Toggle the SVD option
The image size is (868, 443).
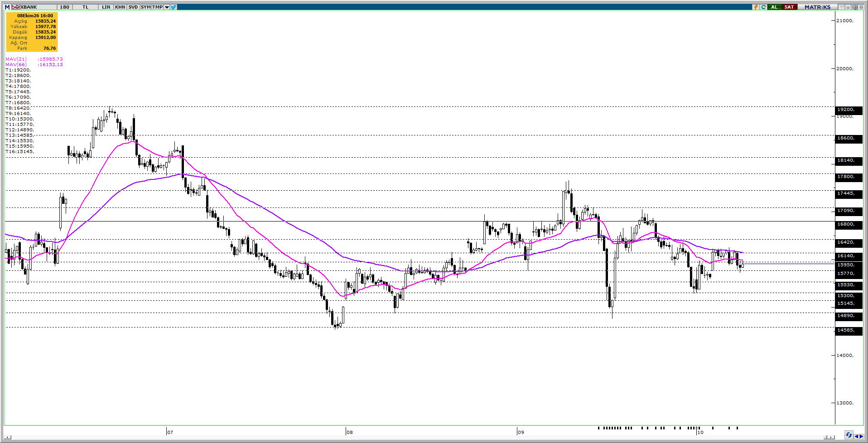click(133, 7)
